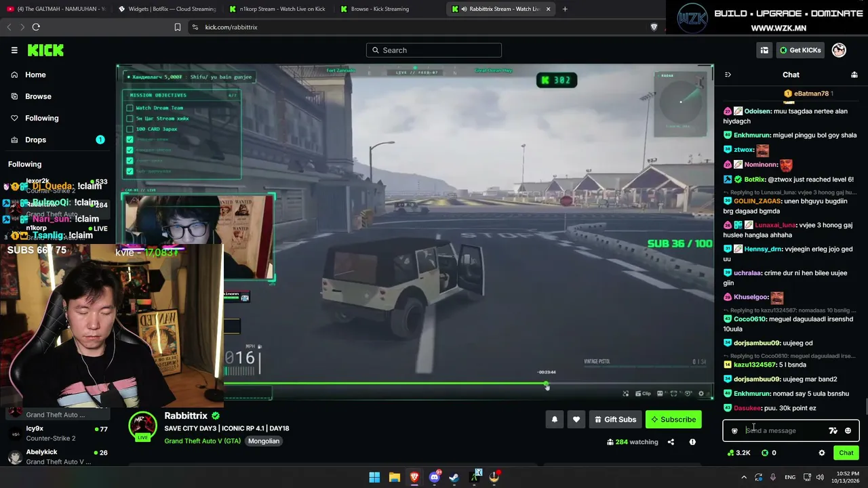Open the 7TV emote menu in chat
868x488 pixels.
(x=833, y=430)
